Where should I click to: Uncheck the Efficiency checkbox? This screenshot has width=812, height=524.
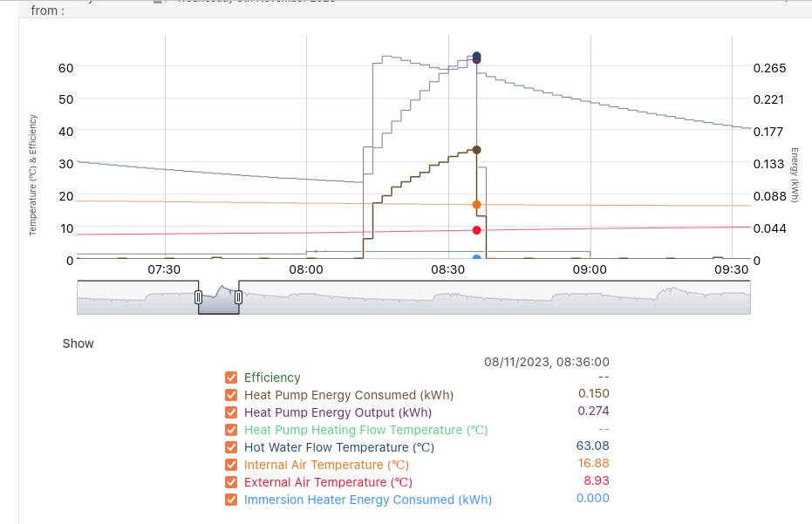point(231,378)
